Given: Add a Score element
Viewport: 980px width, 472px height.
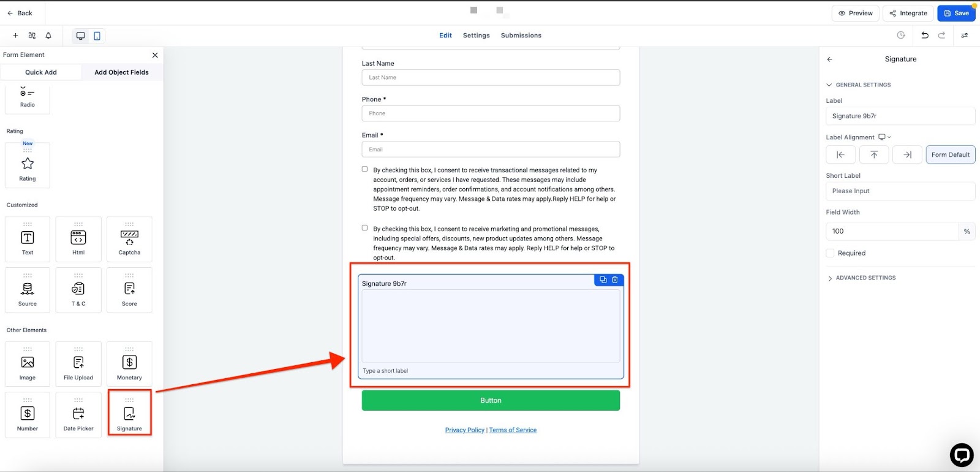Looking at the screenshot, I should click(129, 291).
